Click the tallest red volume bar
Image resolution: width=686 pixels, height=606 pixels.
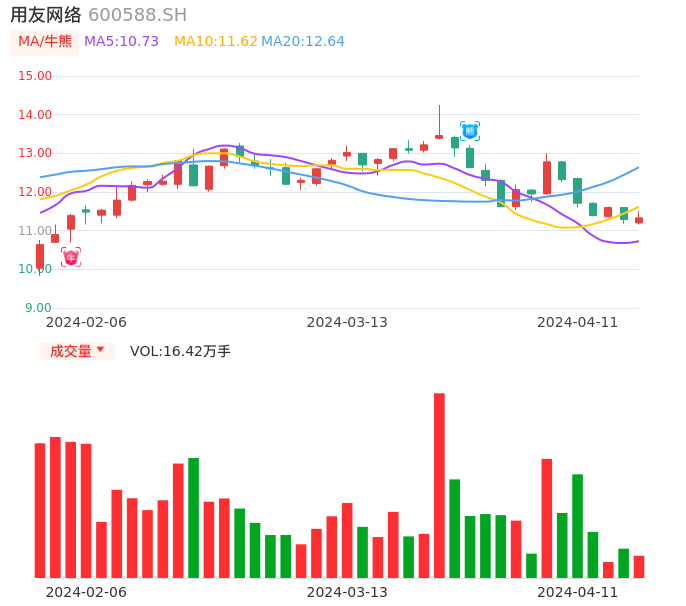[439, 486]
